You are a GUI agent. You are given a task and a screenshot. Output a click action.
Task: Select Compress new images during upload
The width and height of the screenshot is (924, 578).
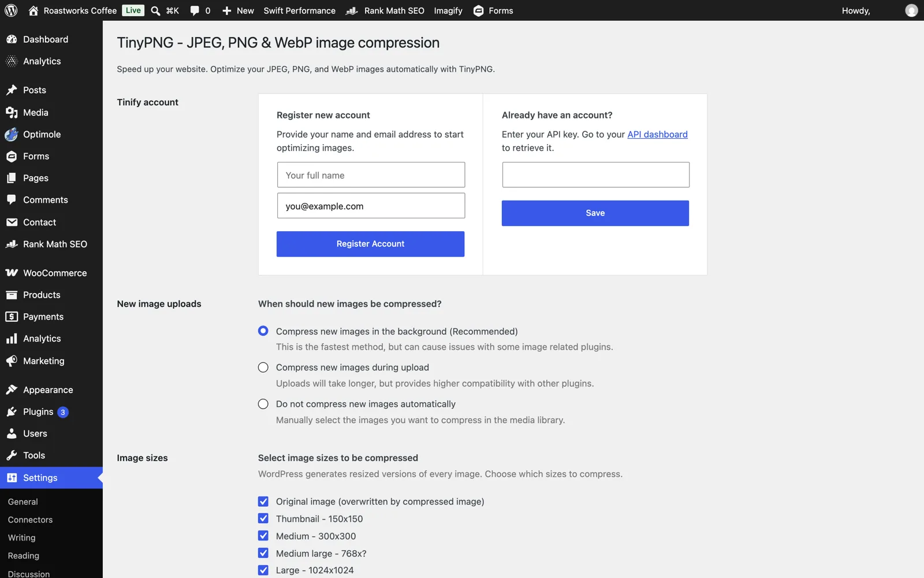pos(263,368)
